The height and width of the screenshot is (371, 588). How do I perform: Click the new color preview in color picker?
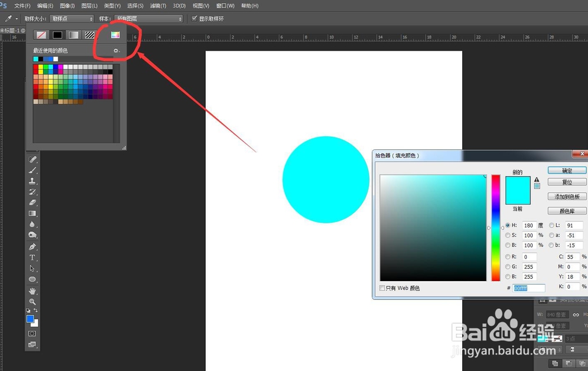[x=518, y=183]
